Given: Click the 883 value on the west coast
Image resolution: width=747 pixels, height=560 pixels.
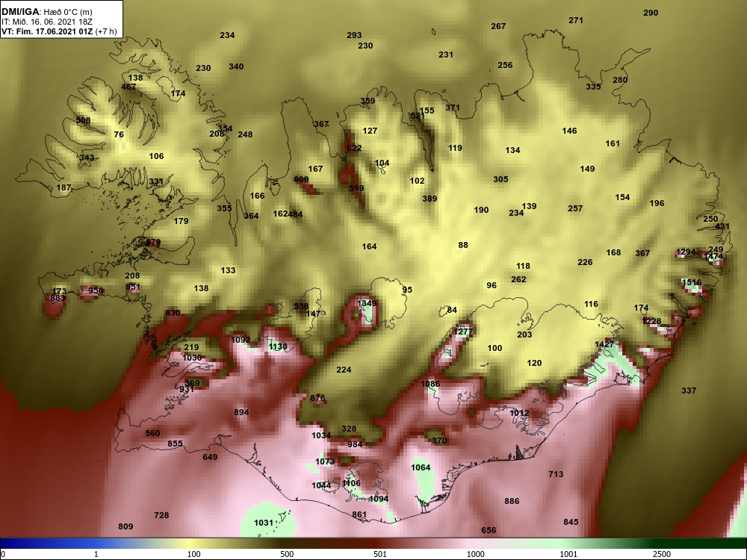Looking at the screenshot, I should coord(58,299).
